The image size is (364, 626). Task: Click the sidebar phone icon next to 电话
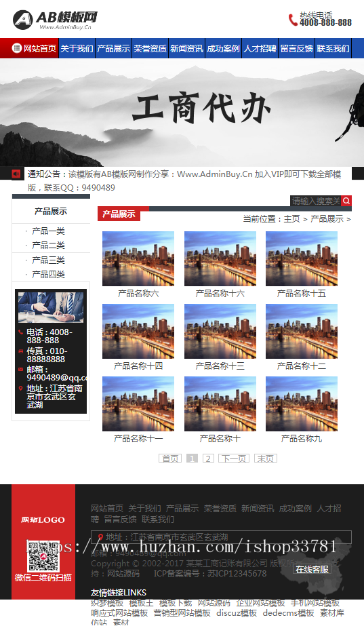(x=20, y=332)
